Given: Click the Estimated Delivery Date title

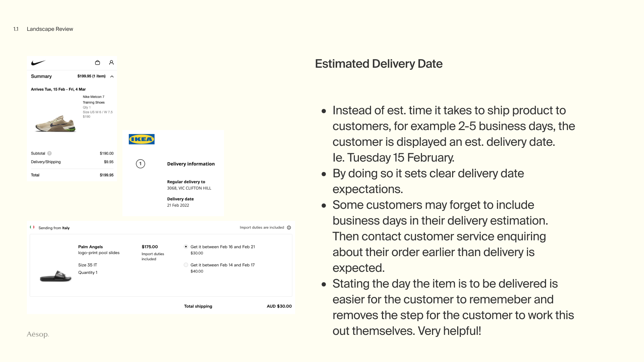Looking at the screenshot, I should coord(379,64).
